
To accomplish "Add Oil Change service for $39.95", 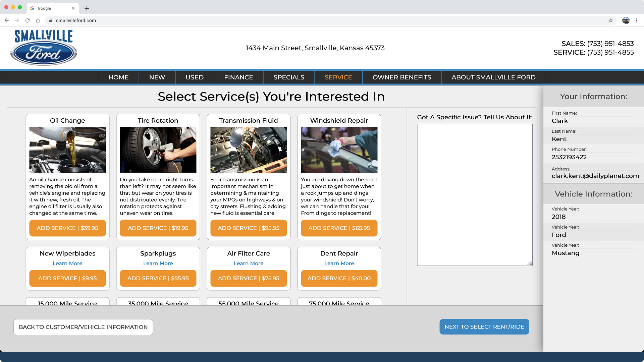I will point(67,228).
